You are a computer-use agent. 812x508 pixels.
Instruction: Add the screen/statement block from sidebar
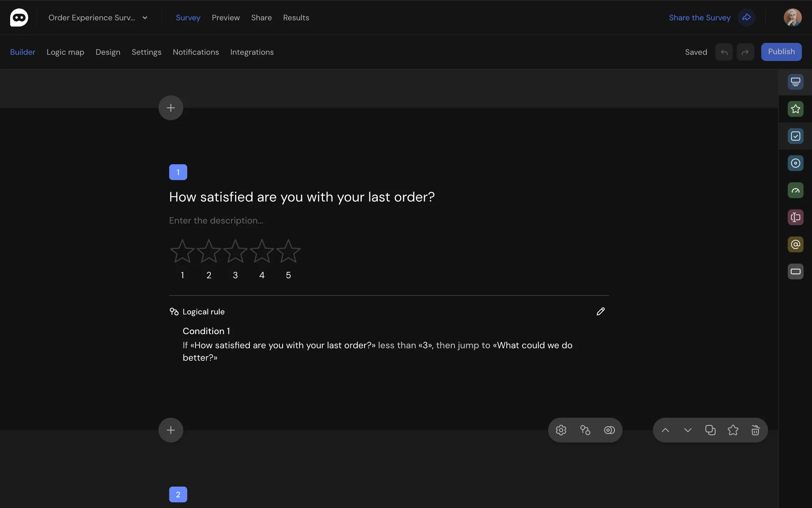coord(795,82)
